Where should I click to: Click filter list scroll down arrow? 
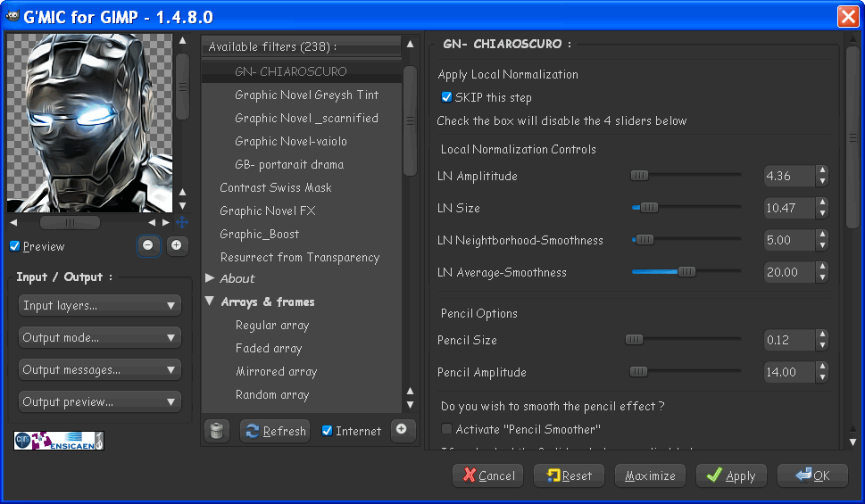point(410,405)
